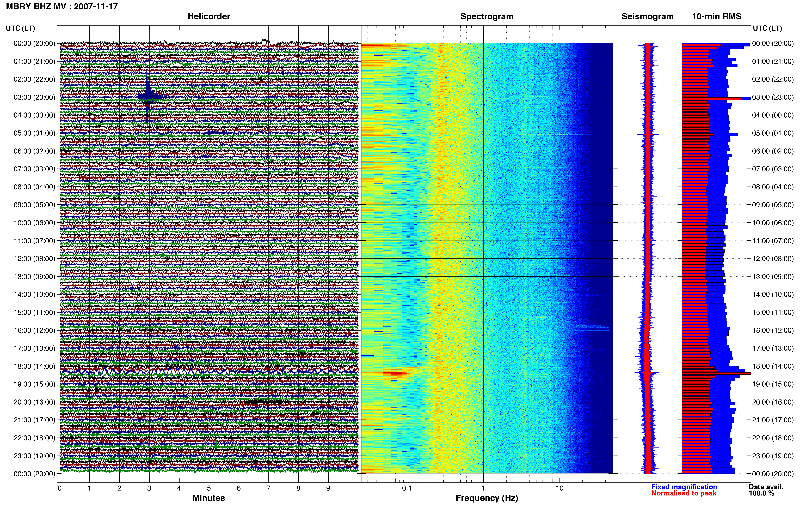Click right time label '09:00 (05:00)'
Image resolution: width=812 pixels, height=508 pixels.
coord(773,205)
